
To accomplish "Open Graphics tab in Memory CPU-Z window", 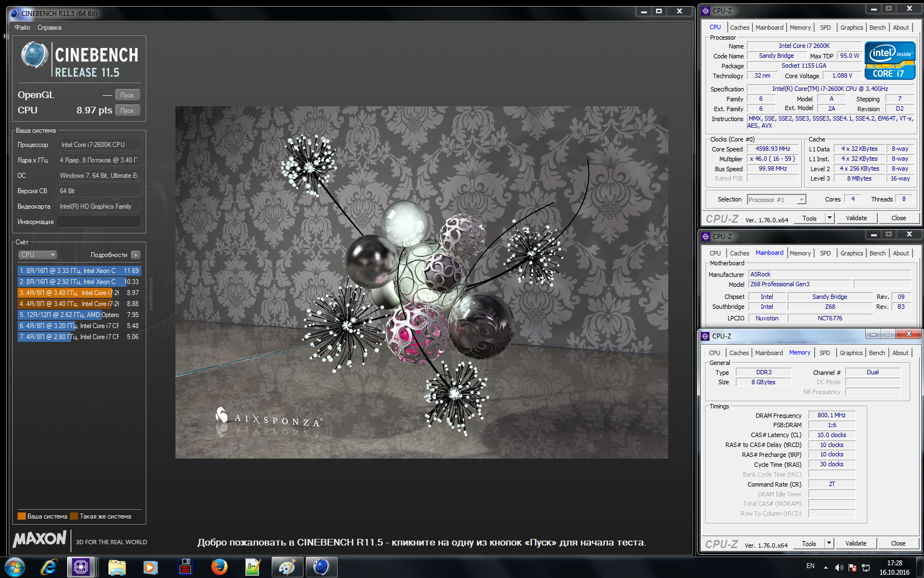I will click(x=851, y=353).
